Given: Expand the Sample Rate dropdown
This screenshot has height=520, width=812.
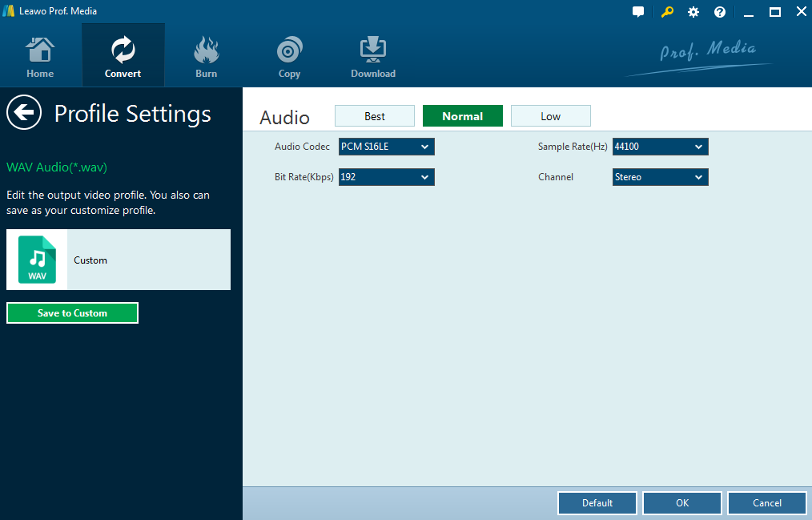Looking at the screenshot, I should click(660, 147).
